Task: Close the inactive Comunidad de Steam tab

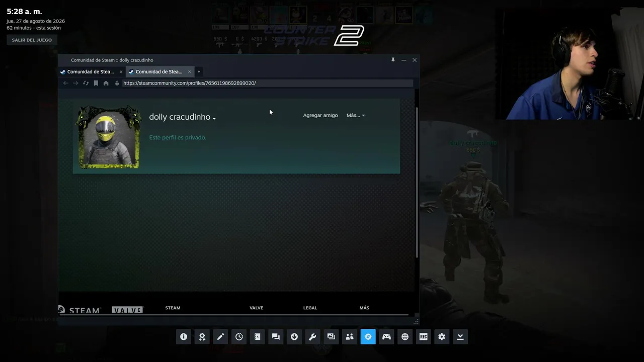Action: [x=121, y=72]
